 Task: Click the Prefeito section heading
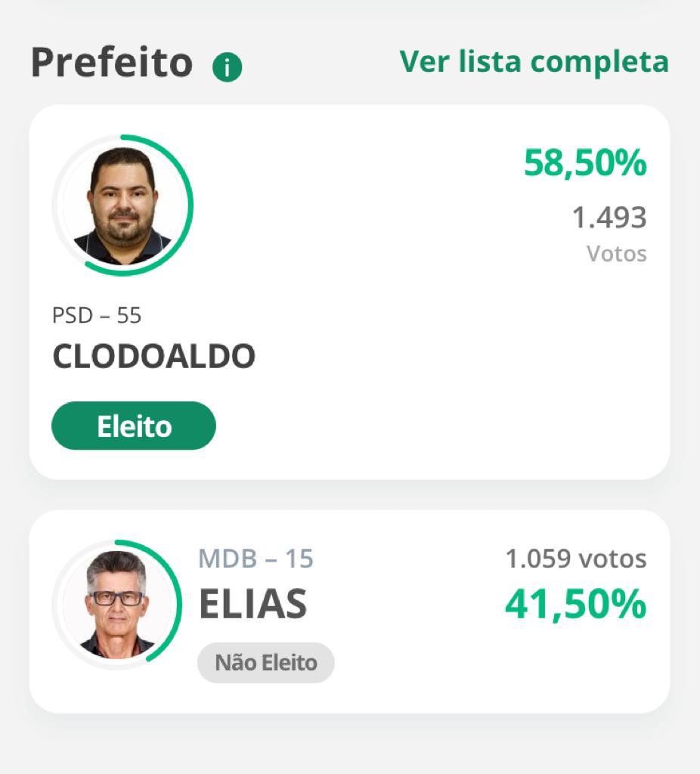pos(112,63)
